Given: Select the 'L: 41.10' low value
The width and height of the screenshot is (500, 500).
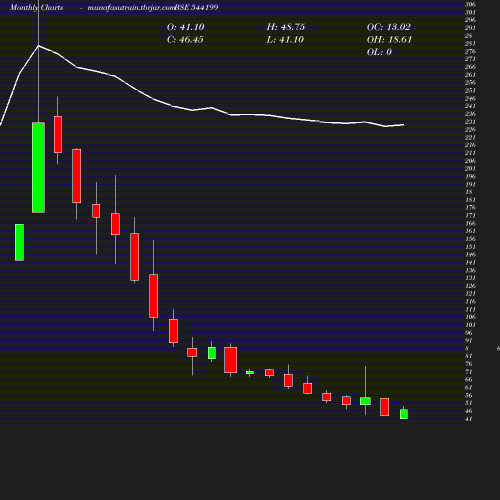Looking at the screenshot, I should [x=285, y=40].
